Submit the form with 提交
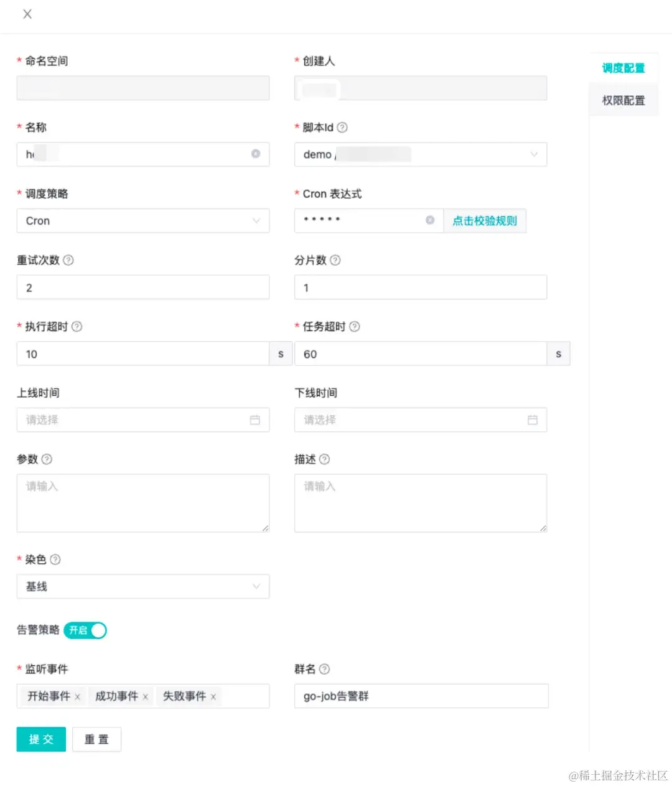Screen dimensions: 672x786 [x=41, y=739]
